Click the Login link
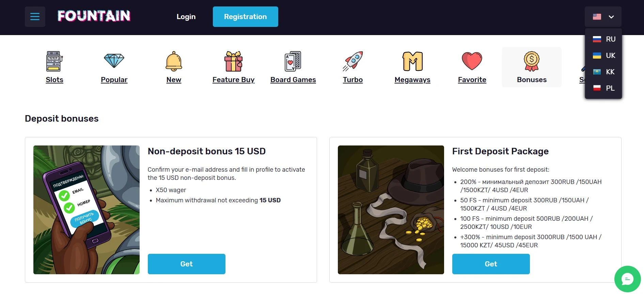 (186, 17)
